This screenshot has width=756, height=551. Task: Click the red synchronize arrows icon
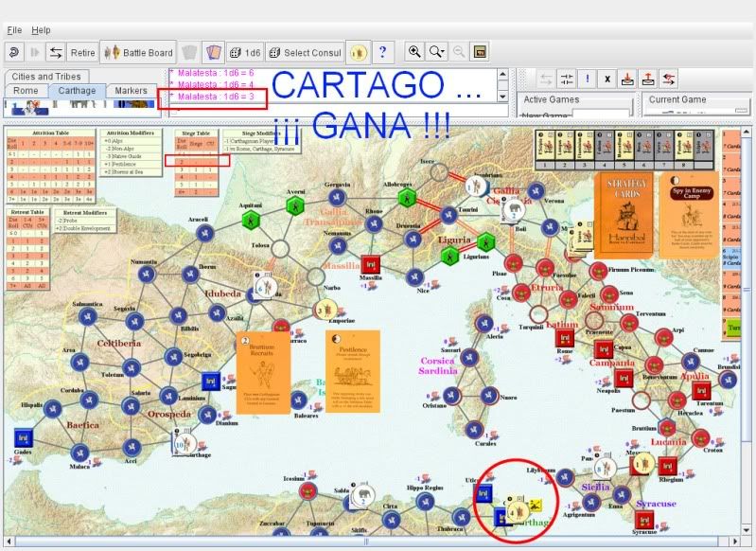pyautogui.click(x=669, y=80)
